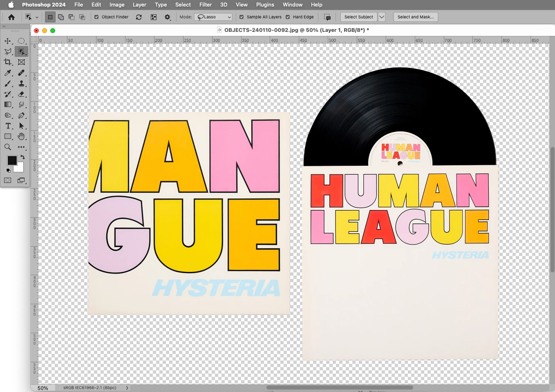Select the Zoom tool
The height and width of the screenshot is (392, 555).
click(x=8, y=147)
